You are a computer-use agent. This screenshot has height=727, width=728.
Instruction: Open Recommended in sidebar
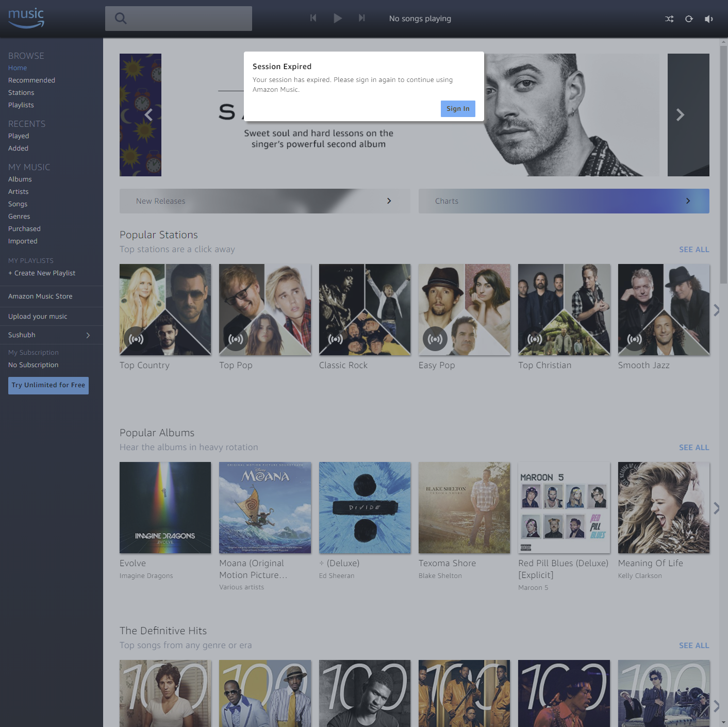(31, 80)
